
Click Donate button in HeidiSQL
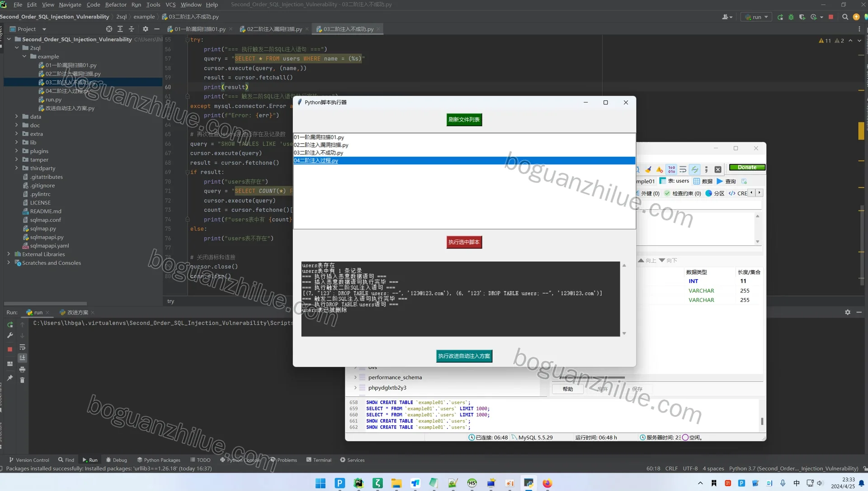[747, 167]
